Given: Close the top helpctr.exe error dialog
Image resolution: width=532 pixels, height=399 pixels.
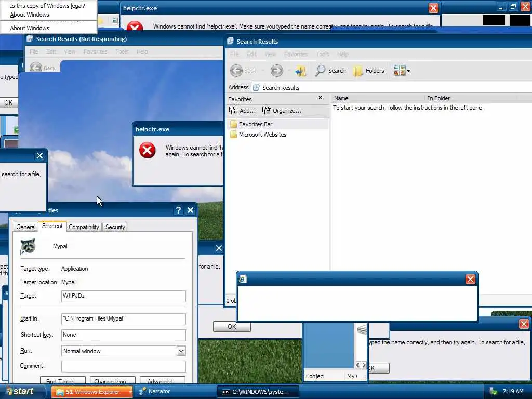Looking at the screenshot, I should (433, 8).
